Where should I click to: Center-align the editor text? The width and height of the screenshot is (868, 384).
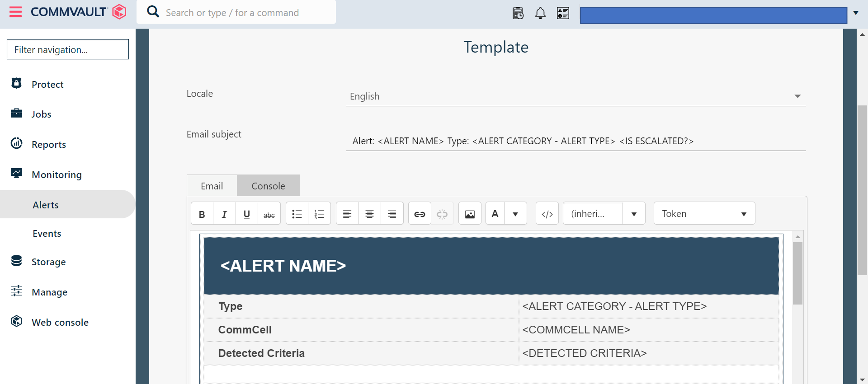pyautogui.click(x=369, y=214)
